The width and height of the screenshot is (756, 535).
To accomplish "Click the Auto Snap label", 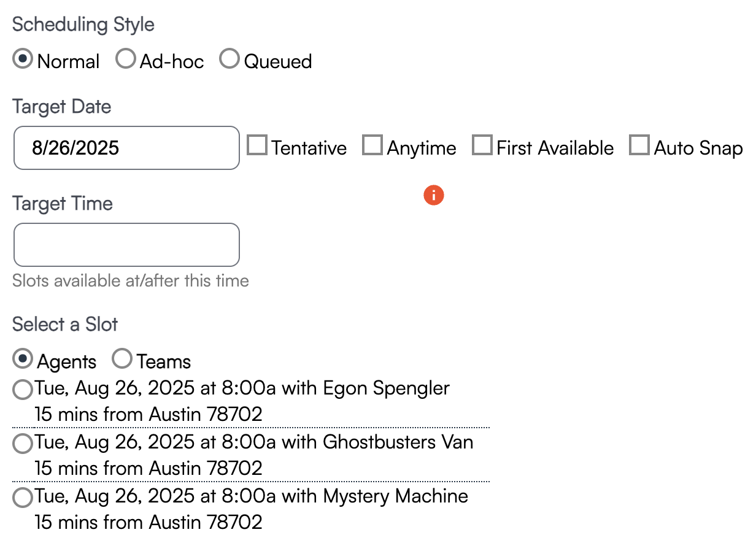I will click(698, 148).
